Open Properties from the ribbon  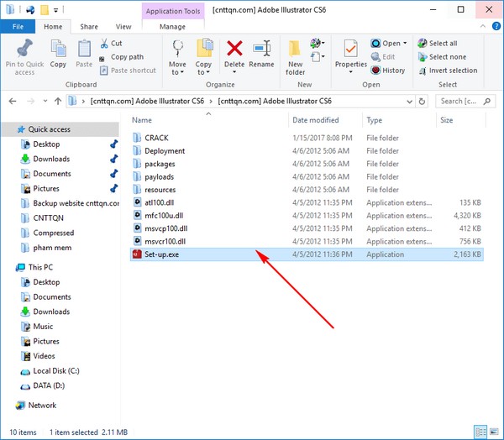tap(351, 52)
